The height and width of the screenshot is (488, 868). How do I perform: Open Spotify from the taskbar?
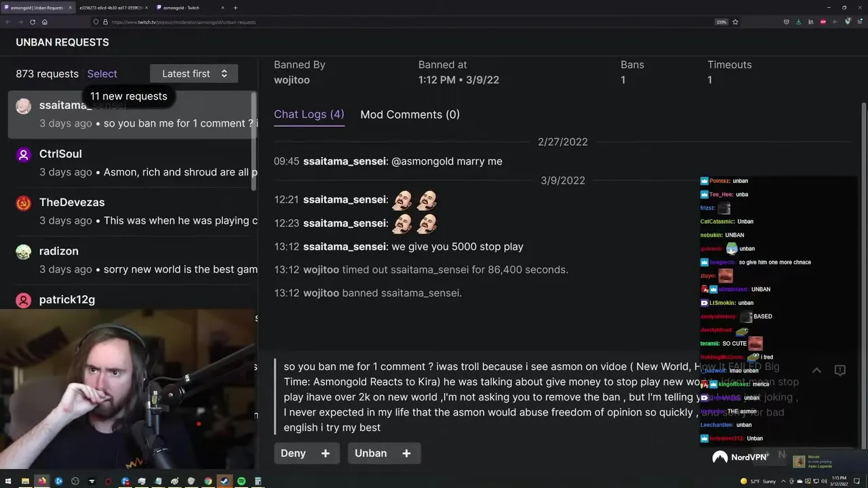point(241,481)
